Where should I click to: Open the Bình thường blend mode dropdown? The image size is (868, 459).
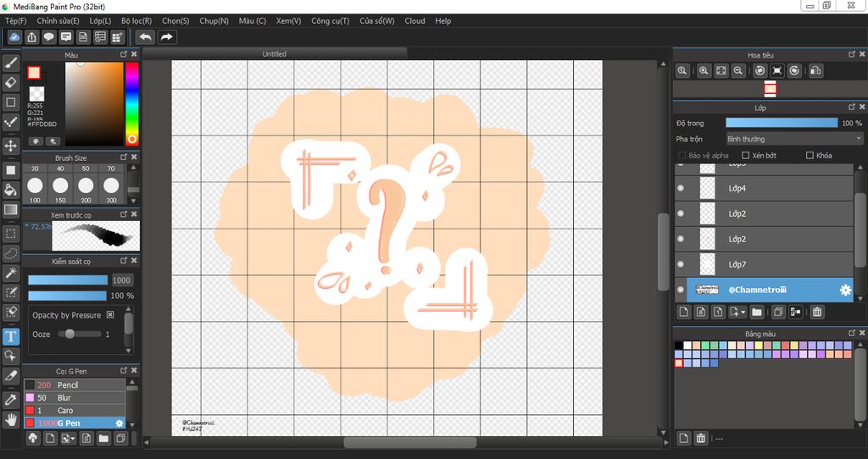(794, 139)
